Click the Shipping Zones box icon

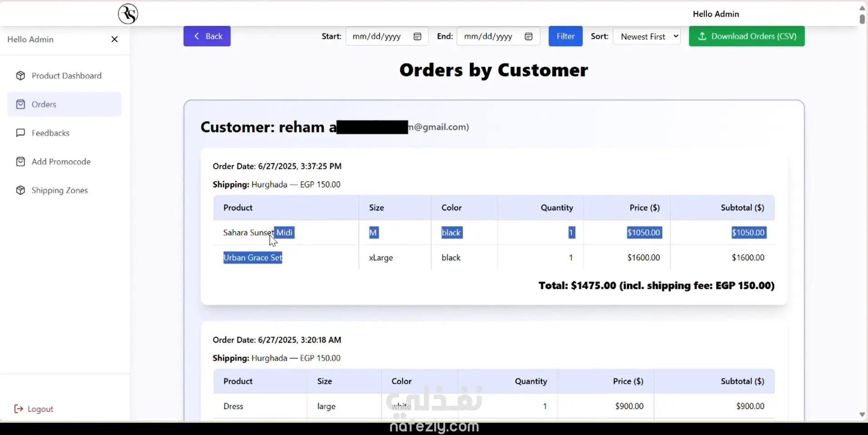pyautogui.click(x=20, y=190)
